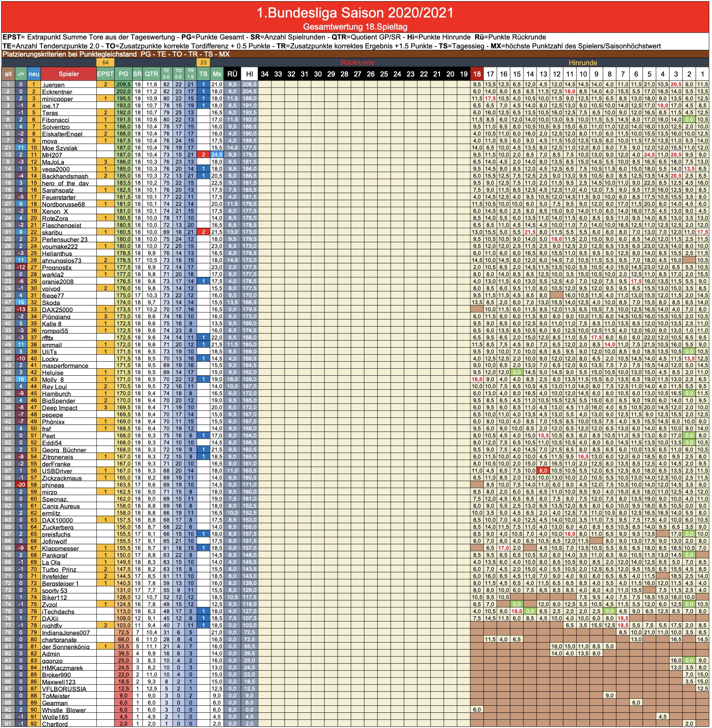Click player name "Zickzackmaus"

pyautogui.click(x=62, y=478)
